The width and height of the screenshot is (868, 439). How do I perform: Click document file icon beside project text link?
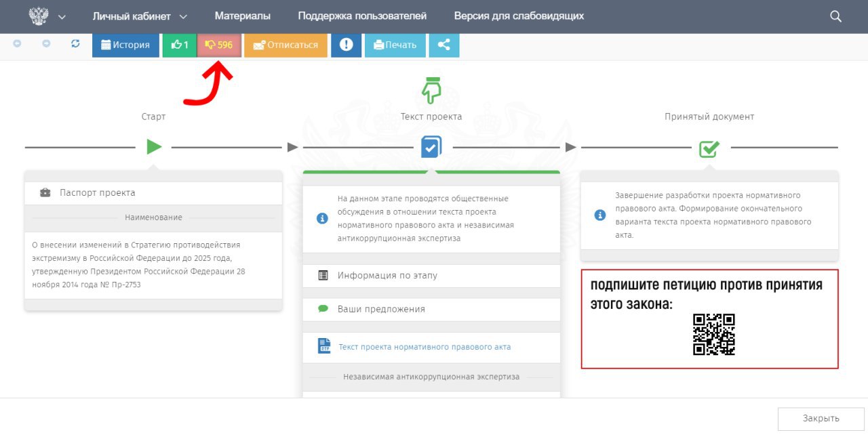pos(324,346)
